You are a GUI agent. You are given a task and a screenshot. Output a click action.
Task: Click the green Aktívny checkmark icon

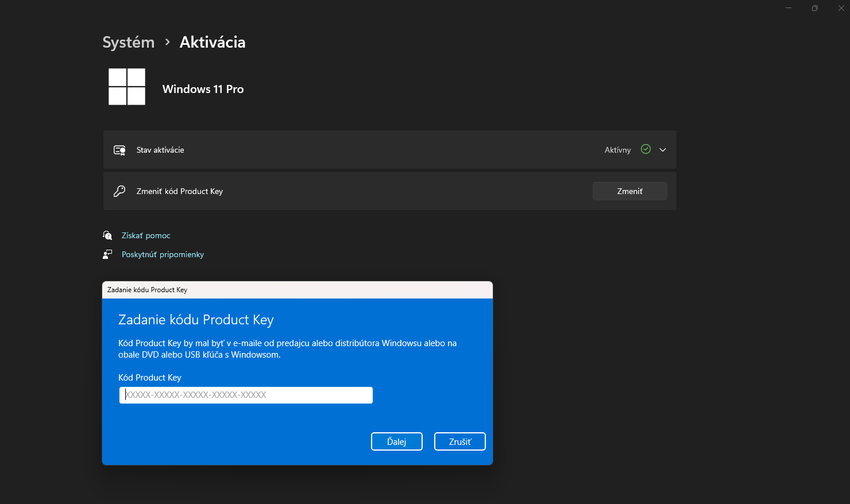(646, 149)
